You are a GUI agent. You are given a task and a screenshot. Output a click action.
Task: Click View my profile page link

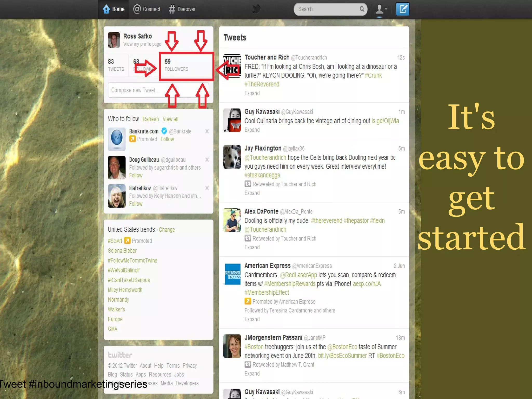[x=142, y=44]
